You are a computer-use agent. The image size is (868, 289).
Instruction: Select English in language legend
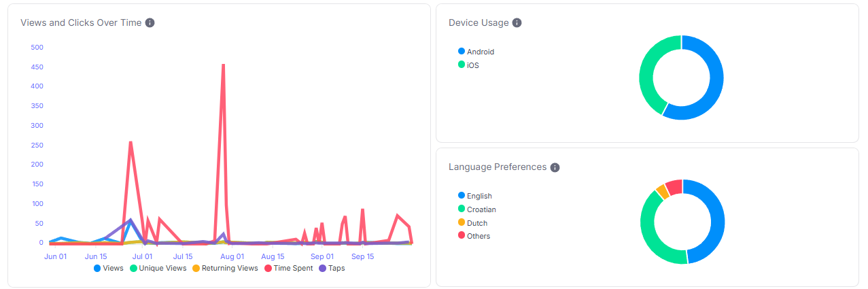474,196
